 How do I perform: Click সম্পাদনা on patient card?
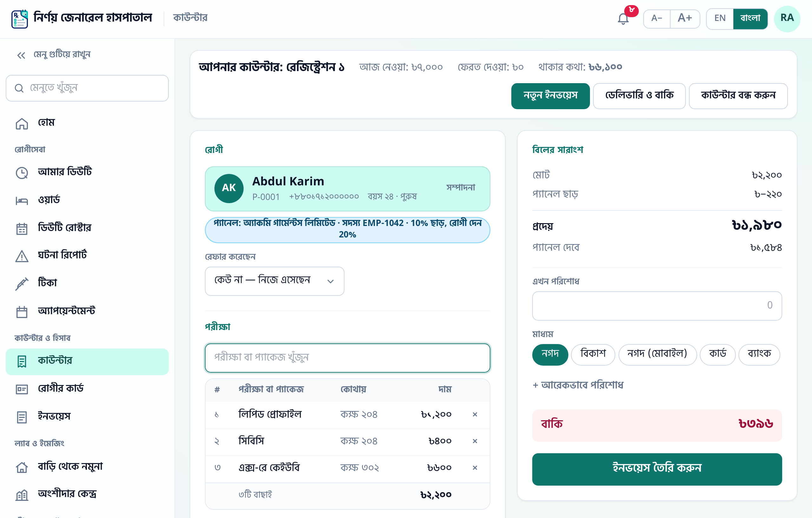(461, 188)
